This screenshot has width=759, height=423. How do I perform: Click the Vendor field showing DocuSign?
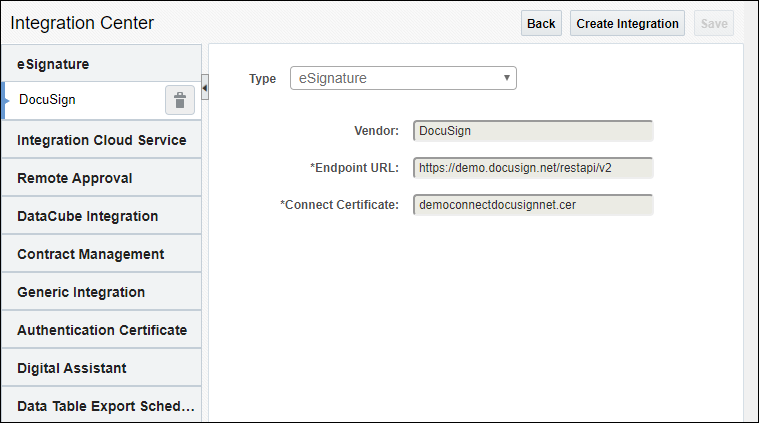click(533, 131)
